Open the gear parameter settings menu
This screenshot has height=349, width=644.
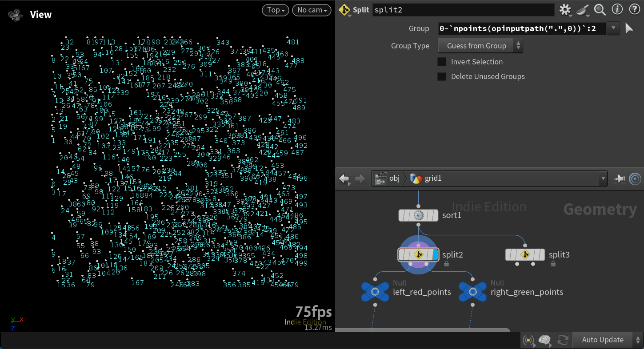pos(565,10)
